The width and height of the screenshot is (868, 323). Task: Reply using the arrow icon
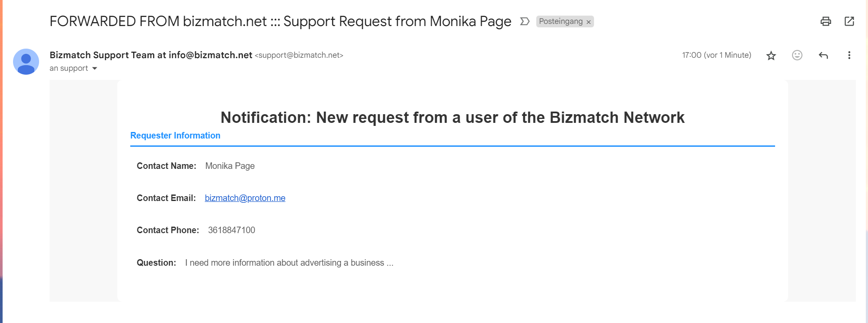pyautogui.click(x=823, y=55)
